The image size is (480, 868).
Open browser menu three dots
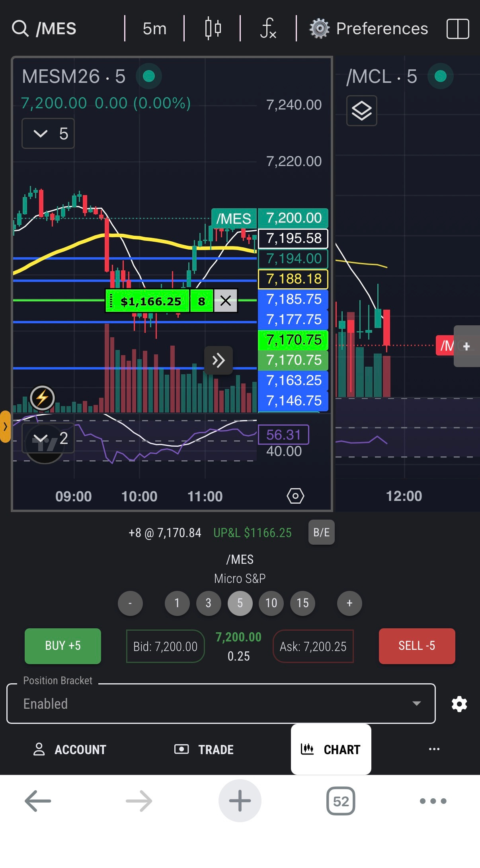pyautogui.click(x=433, y=801)
